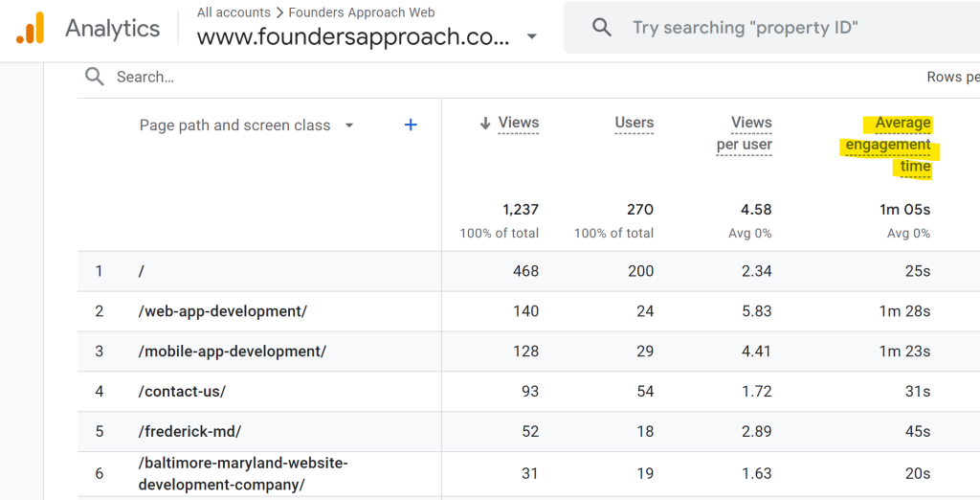The image size is (980, 500).
Task: Click the 5.83 views per user cell
Action: tap(756, 311)
